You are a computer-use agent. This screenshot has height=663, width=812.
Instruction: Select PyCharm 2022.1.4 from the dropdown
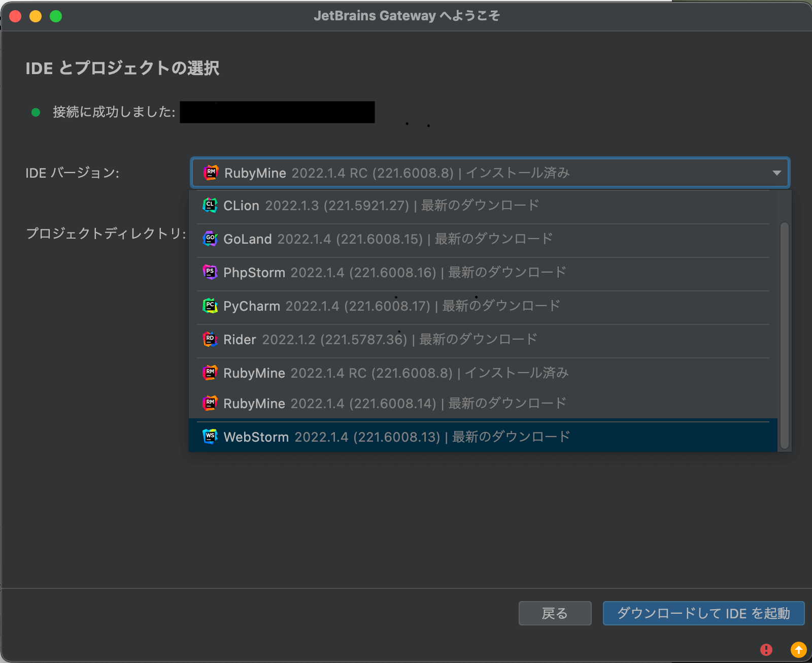391,306
